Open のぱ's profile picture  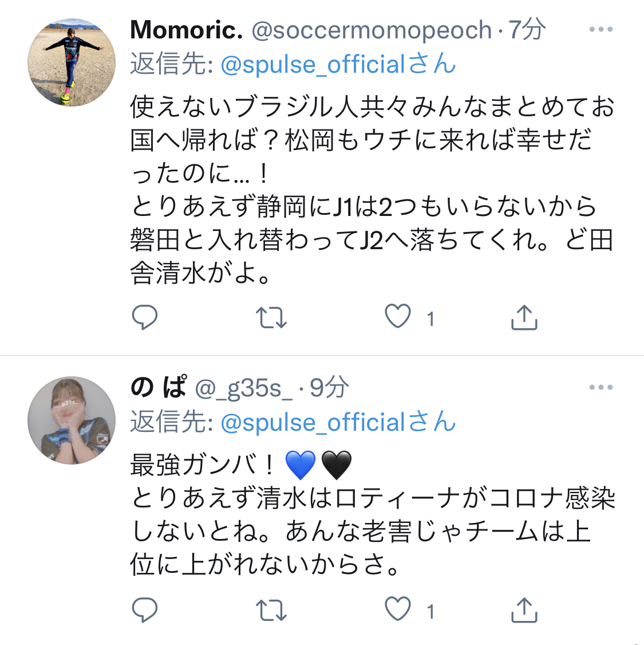(x=72, y=420)
